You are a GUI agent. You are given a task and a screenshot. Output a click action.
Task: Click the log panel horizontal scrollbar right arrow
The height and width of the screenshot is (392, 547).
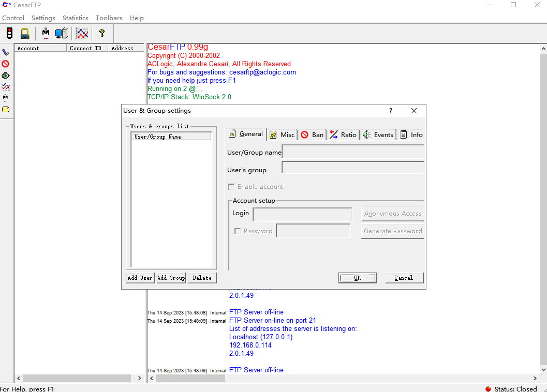(x=535, y=379)
